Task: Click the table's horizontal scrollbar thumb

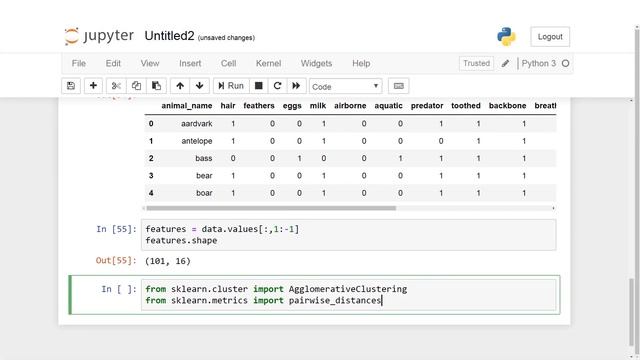Action: coord(271,208)
